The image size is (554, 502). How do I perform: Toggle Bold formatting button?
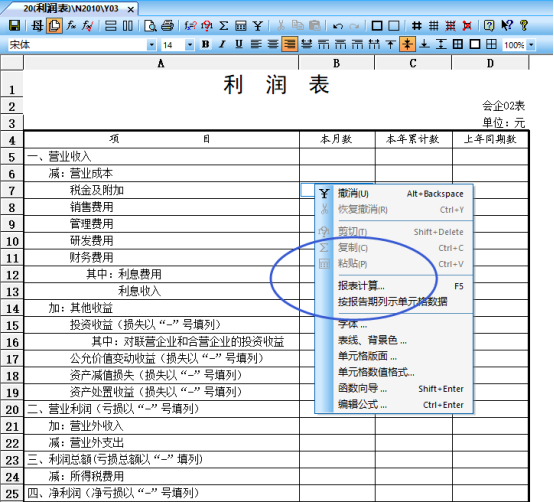(x=205, y=45)
